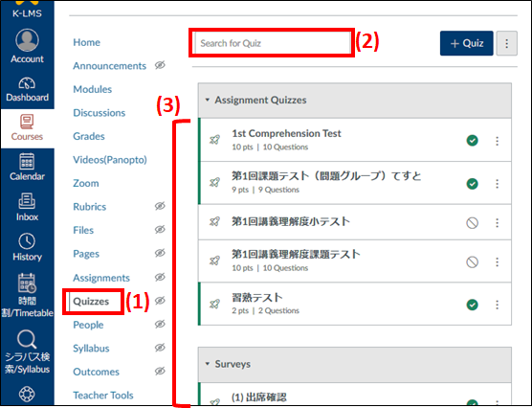Open the options menu for 第1回講義理解度課題テスト
Image resolution: width=532 pixels, height=408 pixels.
[497, 261]
